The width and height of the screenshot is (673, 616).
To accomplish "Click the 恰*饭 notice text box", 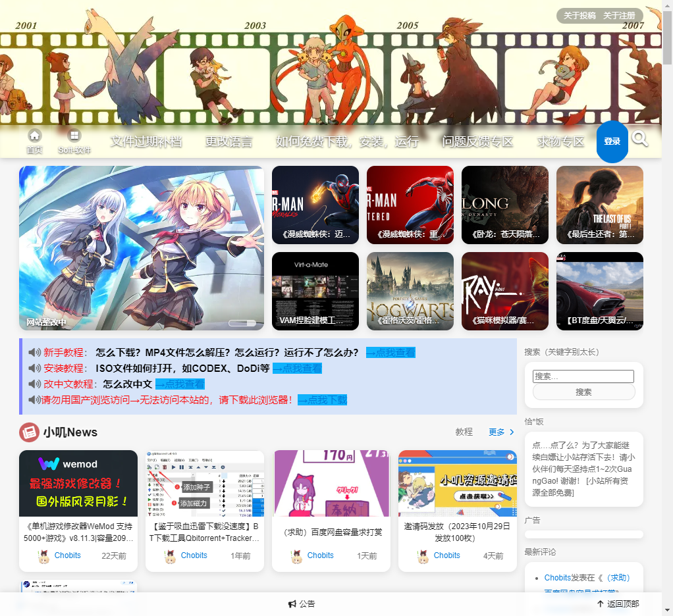I will pos(583,469).
